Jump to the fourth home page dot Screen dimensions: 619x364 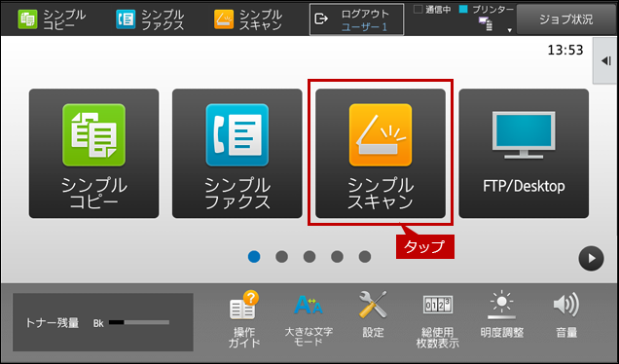tap(337, 257)
